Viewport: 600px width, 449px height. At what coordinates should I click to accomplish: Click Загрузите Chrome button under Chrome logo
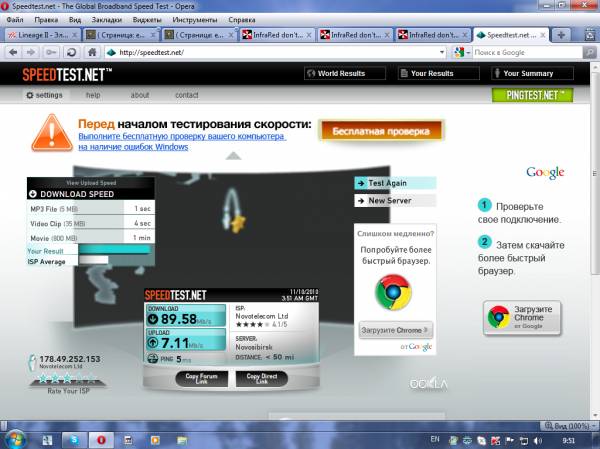(396, 330)
